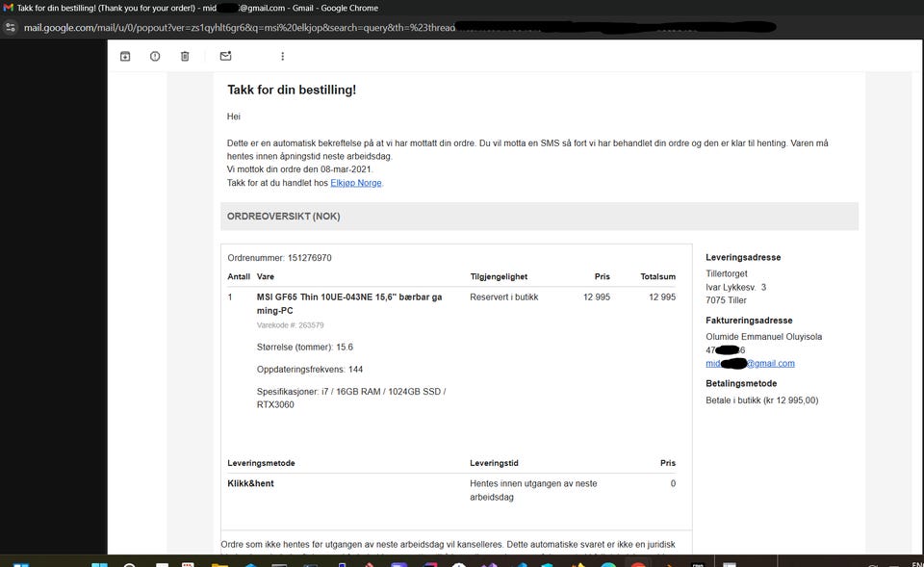Click the name Olumide Emmanuel Oluyisola
Screen dimensions: 924x567
(763, 337)
